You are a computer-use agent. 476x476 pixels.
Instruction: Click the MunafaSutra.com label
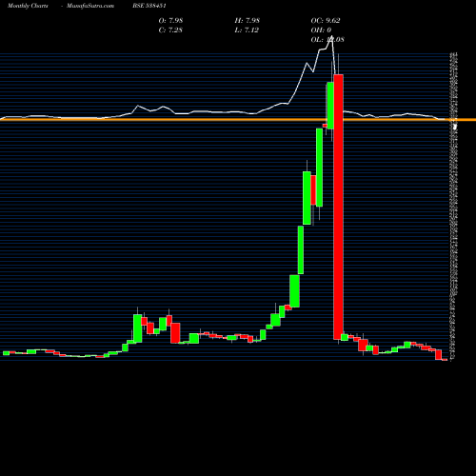(90, 6)
